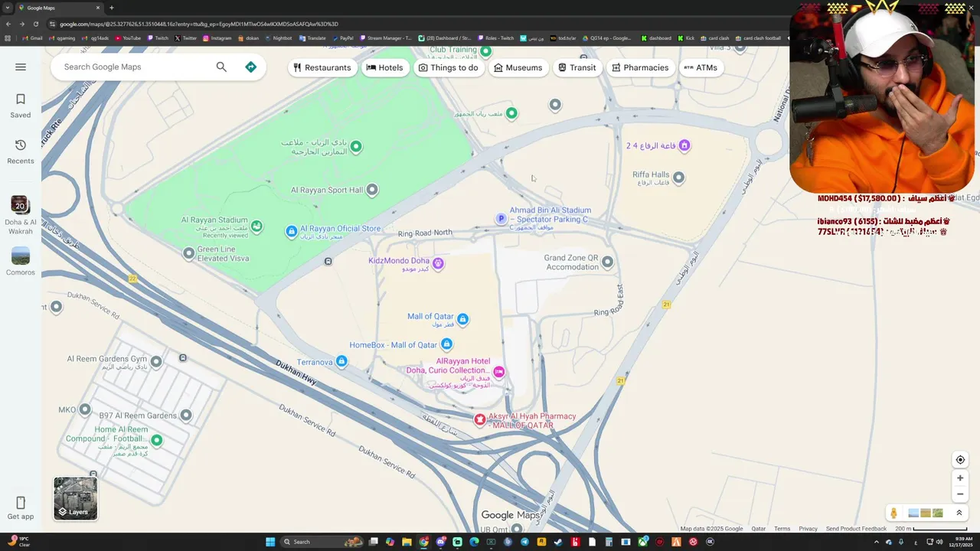Open the Google Maps hamburger menu
The width and height of the screenshot is (980, 551).
tap(21, 67)
